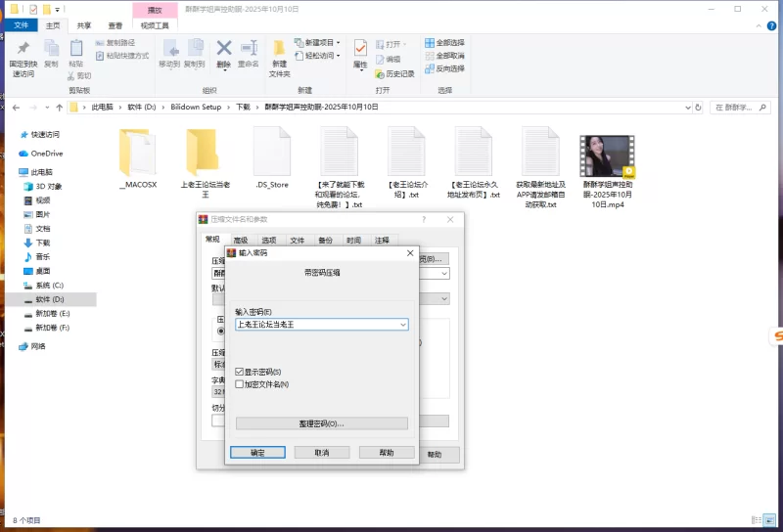Click the up-directory arrow in address bar
Viewport: 783px width, 532px height.
58,107
